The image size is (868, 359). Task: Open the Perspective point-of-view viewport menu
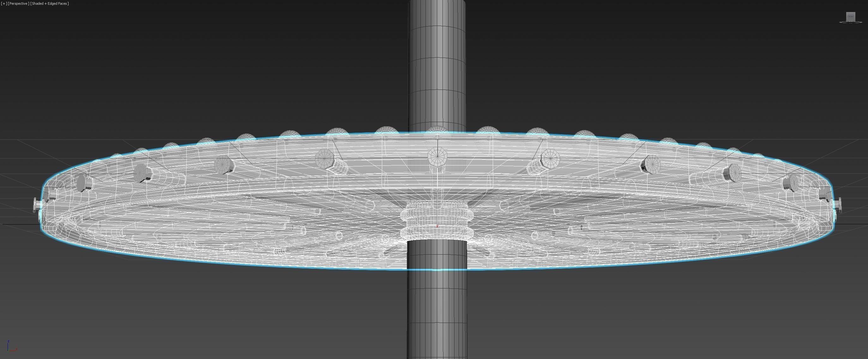click(x=19, y=3)
